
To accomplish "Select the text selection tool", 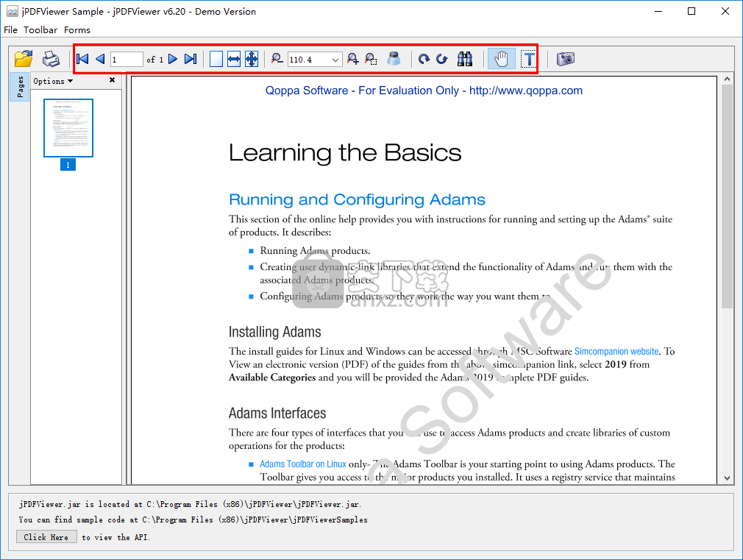I will coord(528,59).
